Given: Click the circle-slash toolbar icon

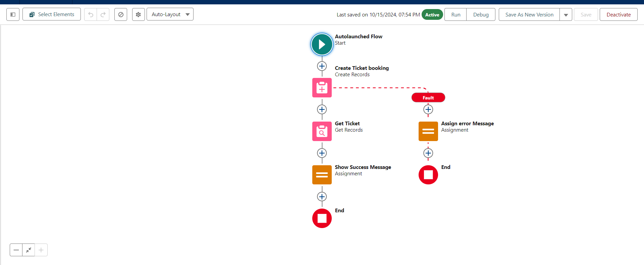Looking at the screenshot, I should coord(121,14).
